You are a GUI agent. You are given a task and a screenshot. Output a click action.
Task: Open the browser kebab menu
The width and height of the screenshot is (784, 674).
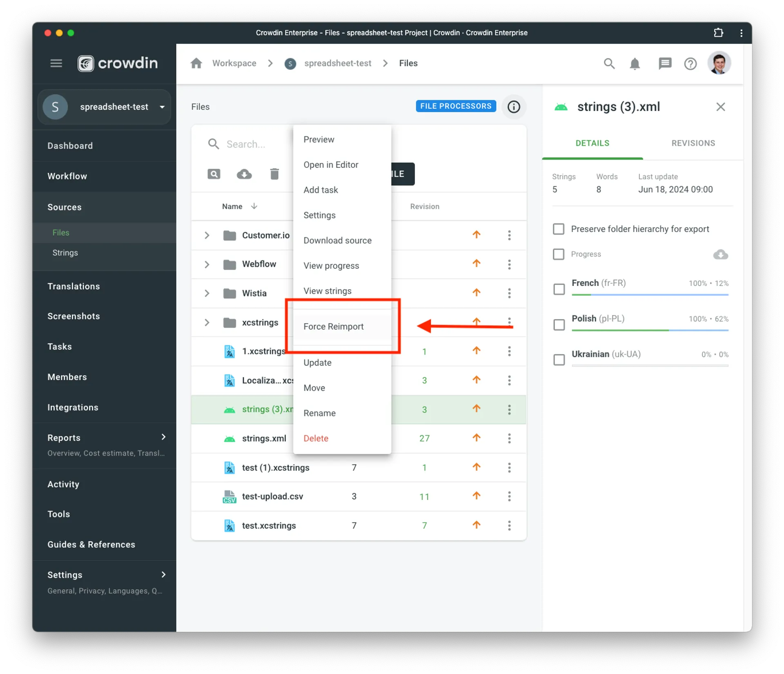pos(741,33)
